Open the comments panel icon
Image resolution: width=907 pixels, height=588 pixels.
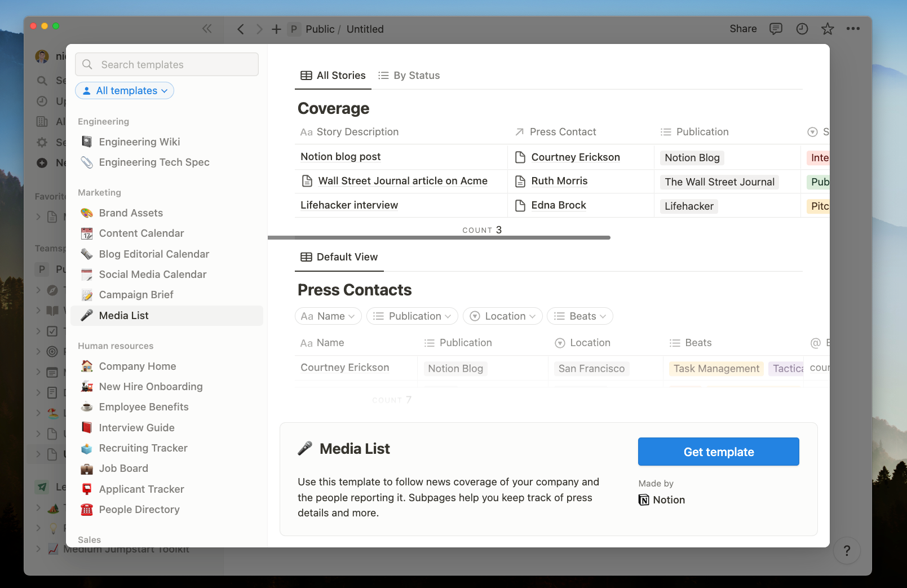coord(776,29)
